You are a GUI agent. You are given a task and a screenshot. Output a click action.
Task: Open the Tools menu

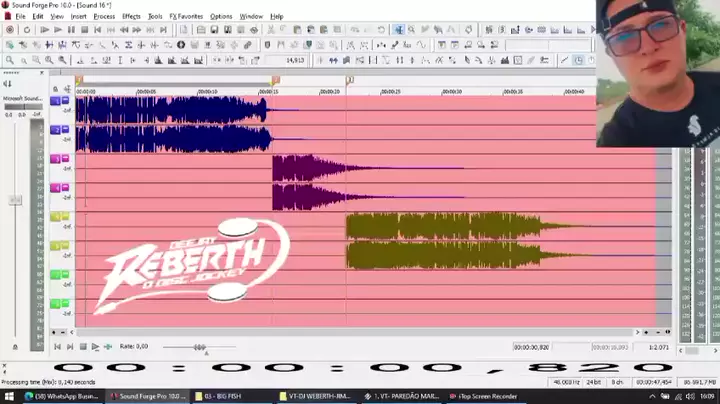pos(155,16)
